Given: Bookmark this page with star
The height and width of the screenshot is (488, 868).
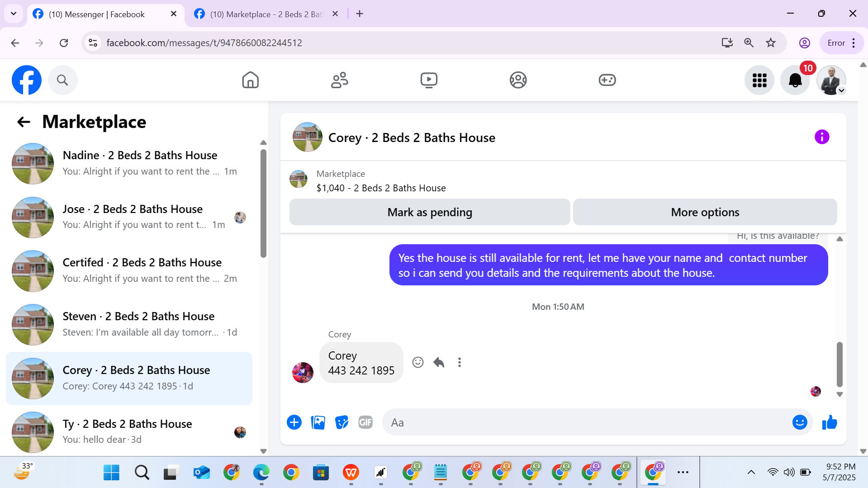Looking at the screenshot, I should [771, 43].
